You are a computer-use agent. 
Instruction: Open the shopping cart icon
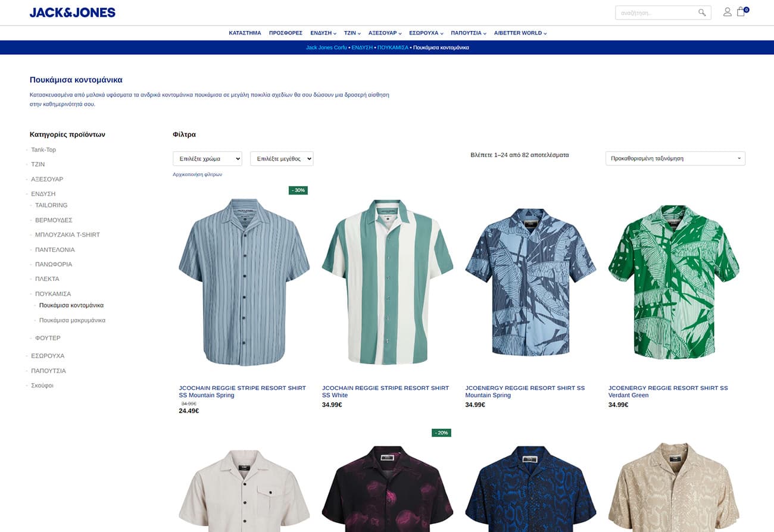pyautogui.click(x=741, y=11)
